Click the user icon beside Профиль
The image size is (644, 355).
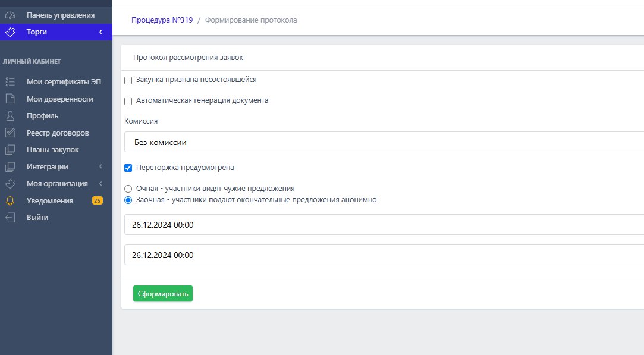[10, 116]
